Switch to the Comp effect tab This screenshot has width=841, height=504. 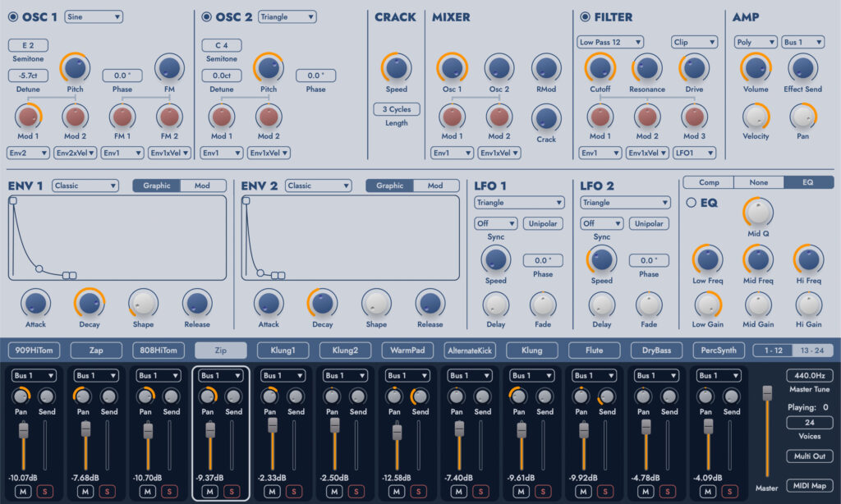pyautogui.click(x=708, y=182)
